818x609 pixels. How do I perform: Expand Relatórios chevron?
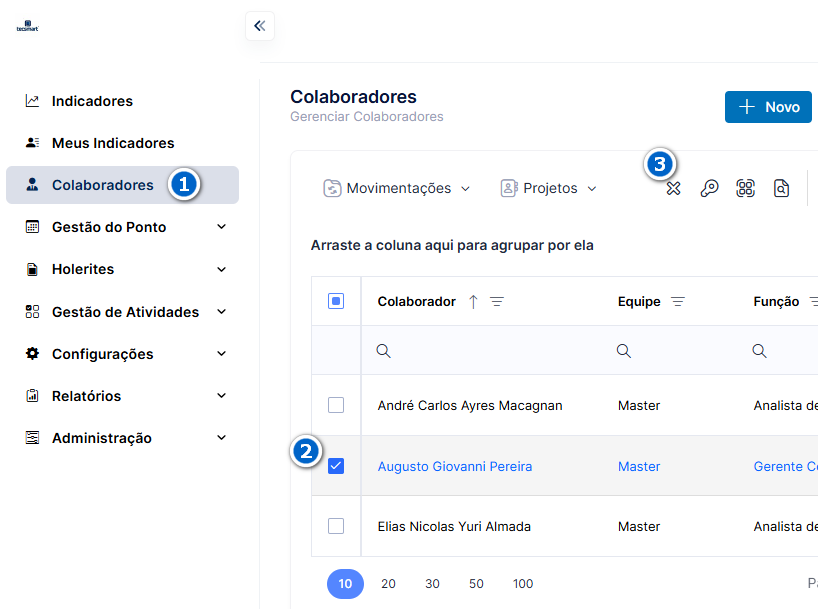(x=222, y=396)
